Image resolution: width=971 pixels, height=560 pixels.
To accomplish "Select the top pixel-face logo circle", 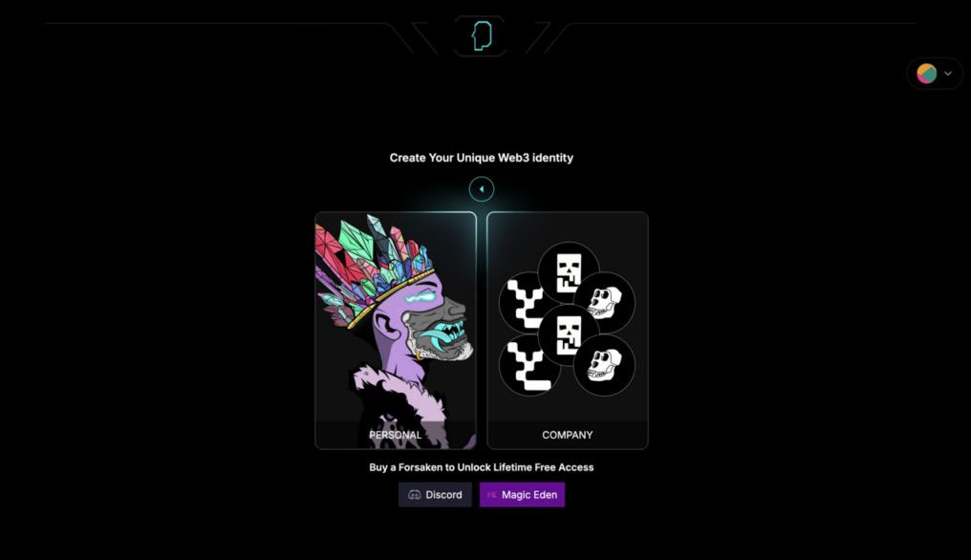I will tap(568, 272).
